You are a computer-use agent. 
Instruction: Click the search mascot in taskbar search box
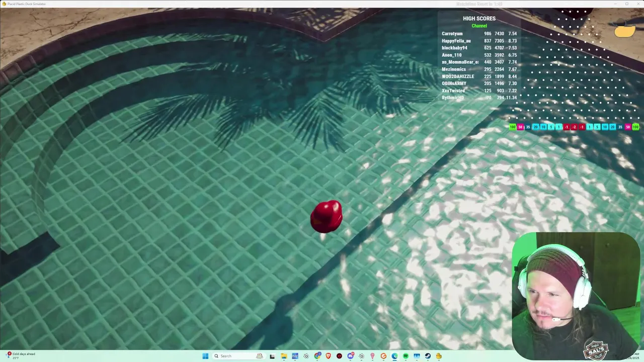click(260, 356)
